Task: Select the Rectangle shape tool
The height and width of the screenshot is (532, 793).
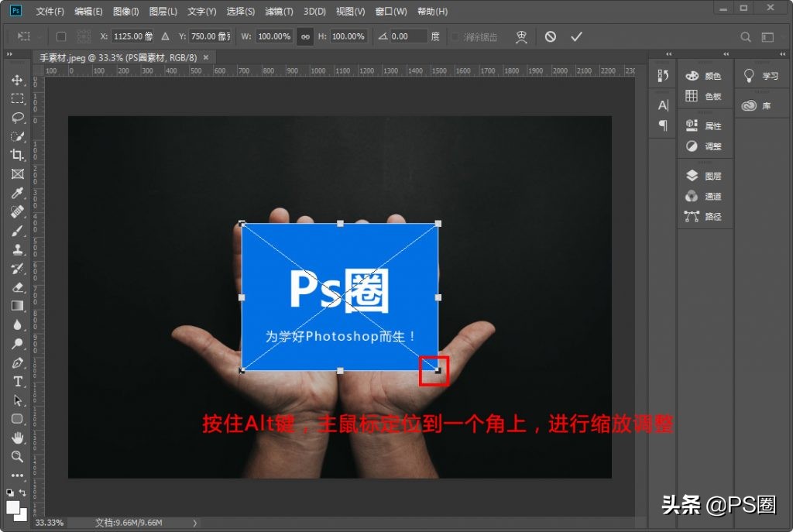Action: [17, 419]
